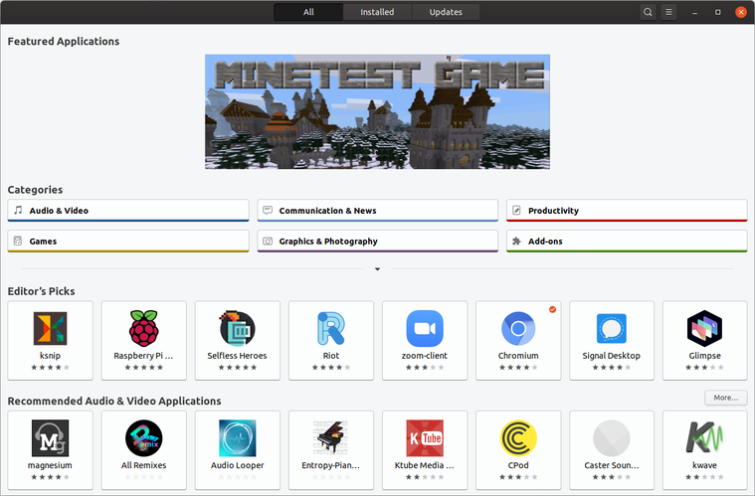
Task: Open the search icon in header bar
Action: pyautogui.click(x=648, y=12)
